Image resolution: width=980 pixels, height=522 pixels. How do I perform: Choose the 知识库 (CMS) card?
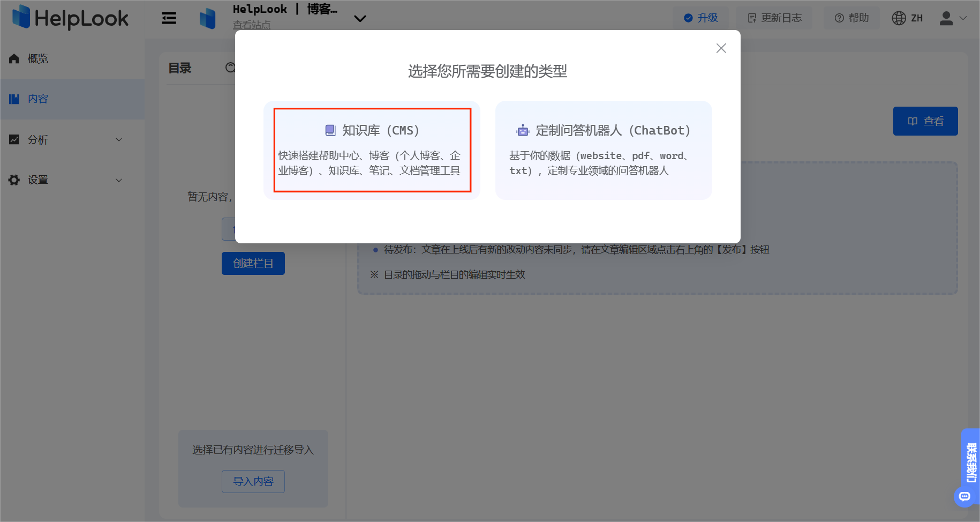[x=372, y=150]
